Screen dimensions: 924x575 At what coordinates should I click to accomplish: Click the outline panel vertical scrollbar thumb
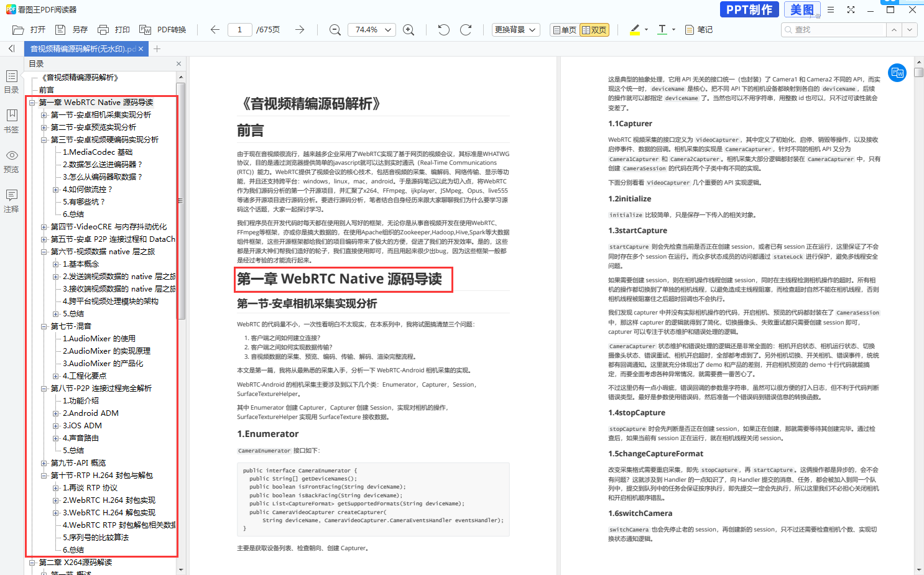[181, 201]
